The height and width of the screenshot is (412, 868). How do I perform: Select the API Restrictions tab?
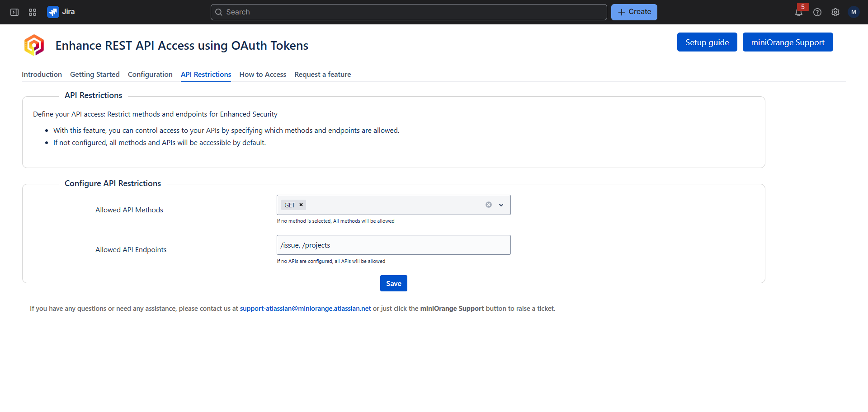(206, 74)
